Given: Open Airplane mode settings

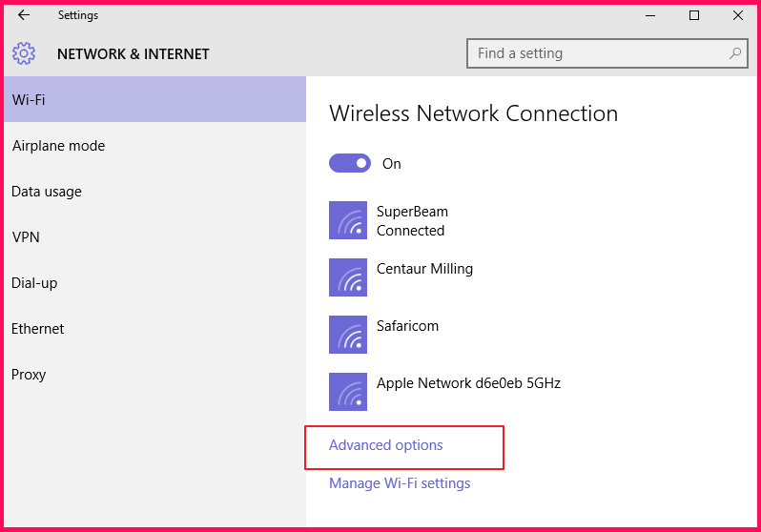Looking at the screenshot, I should pyautogui.click(x=58, y=146).
